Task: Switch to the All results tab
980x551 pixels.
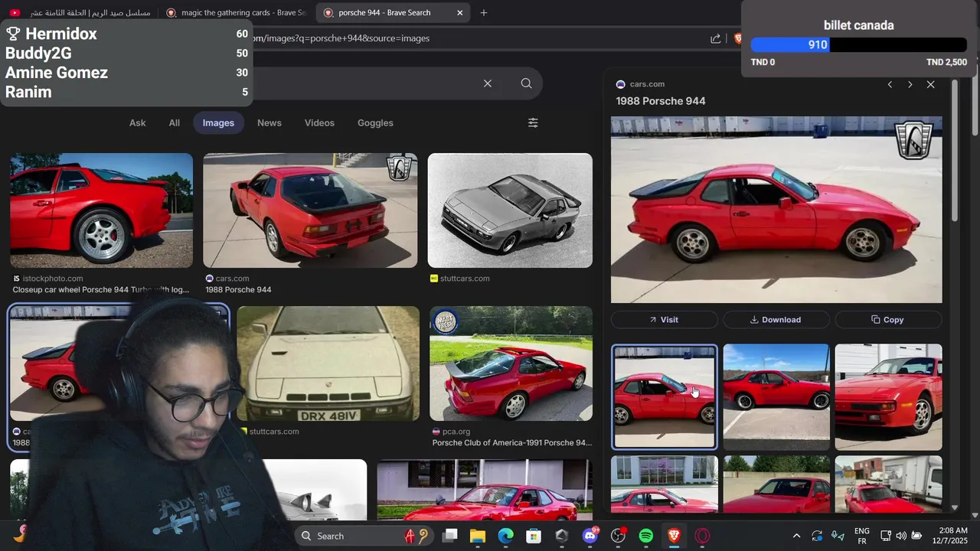Action: pyautogui.click(x=175, y=122)
